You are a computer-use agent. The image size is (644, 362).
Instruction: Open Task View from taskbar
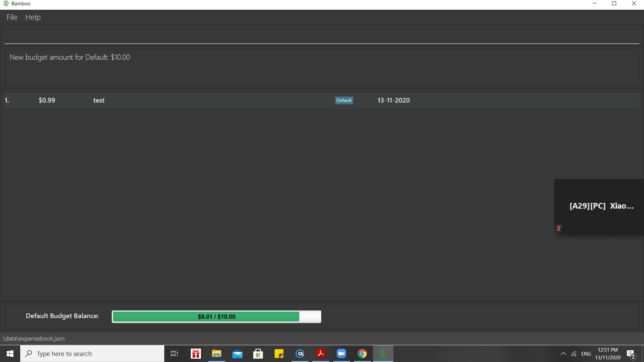tap(174, 354)
